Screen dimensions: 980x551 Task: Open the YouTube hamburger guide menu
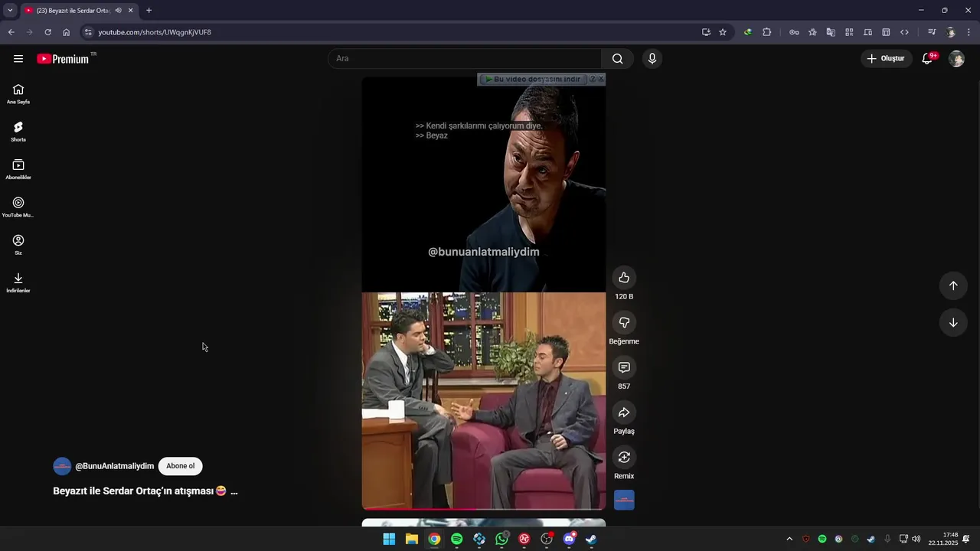pyautogui.click(x=18, y=59)
